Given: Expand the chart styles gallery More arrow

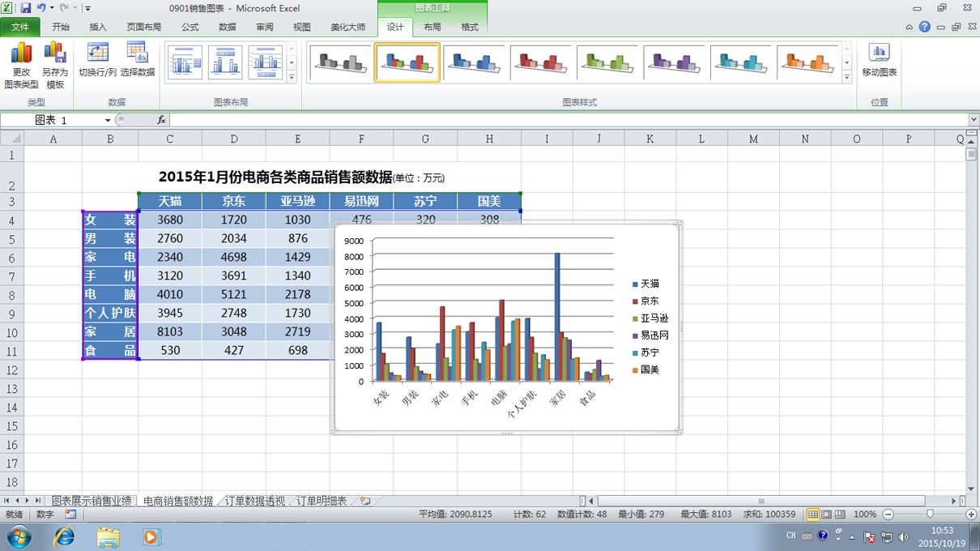Looking at the screenshot, I should coord(847,77).
